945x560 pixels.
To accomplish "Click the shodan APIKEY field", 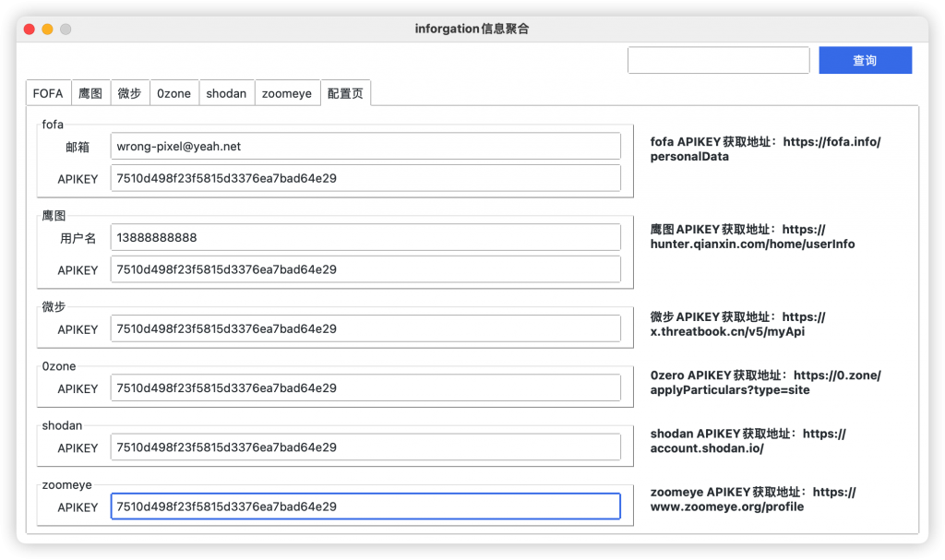I will coord(365,447).
